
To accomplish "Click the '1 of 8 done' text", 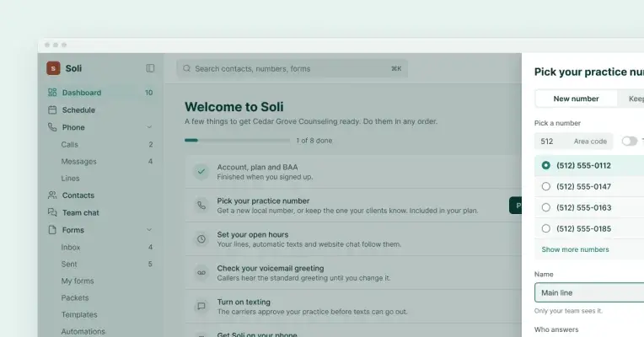I will pyautogui.click(x=314, y=141).
